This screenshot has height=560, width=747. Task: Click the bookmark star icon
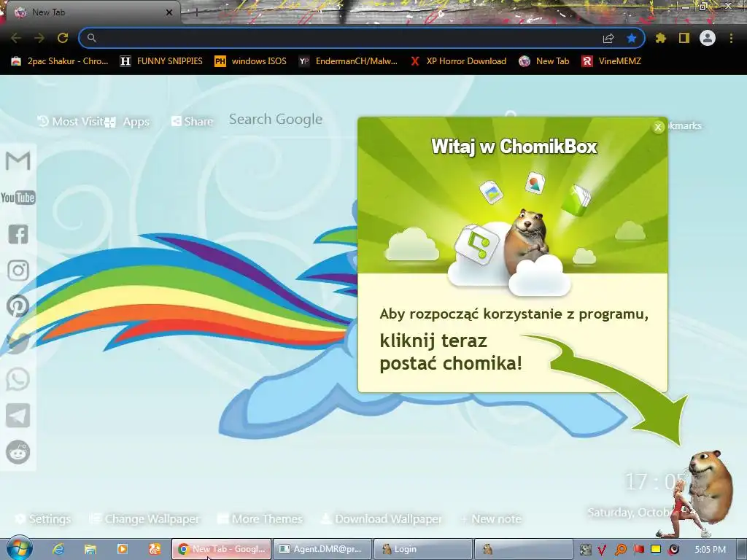point(632,38)
